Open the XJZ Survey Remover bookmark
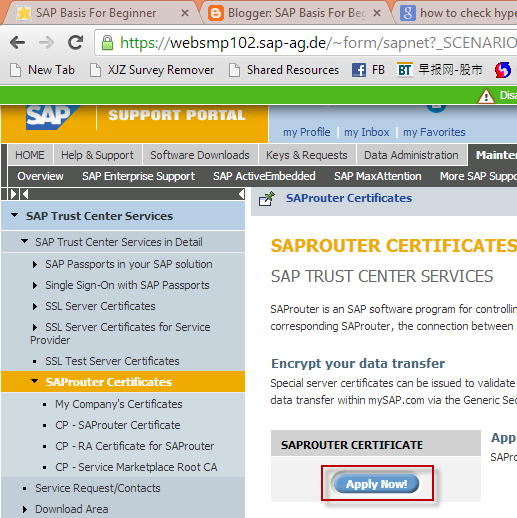 [x=152, y=70]
